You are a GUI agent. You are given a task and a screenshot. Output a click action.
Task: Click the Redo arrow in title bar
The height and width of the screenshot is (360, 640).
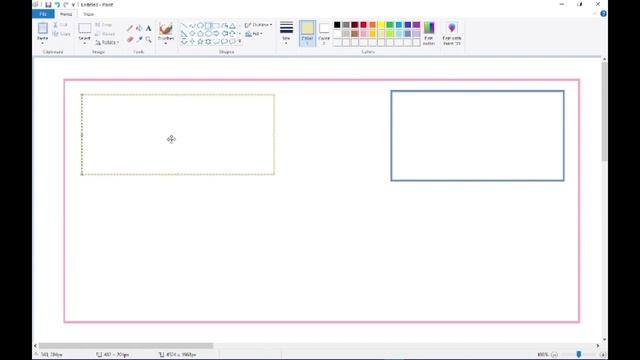pos(66,4)
